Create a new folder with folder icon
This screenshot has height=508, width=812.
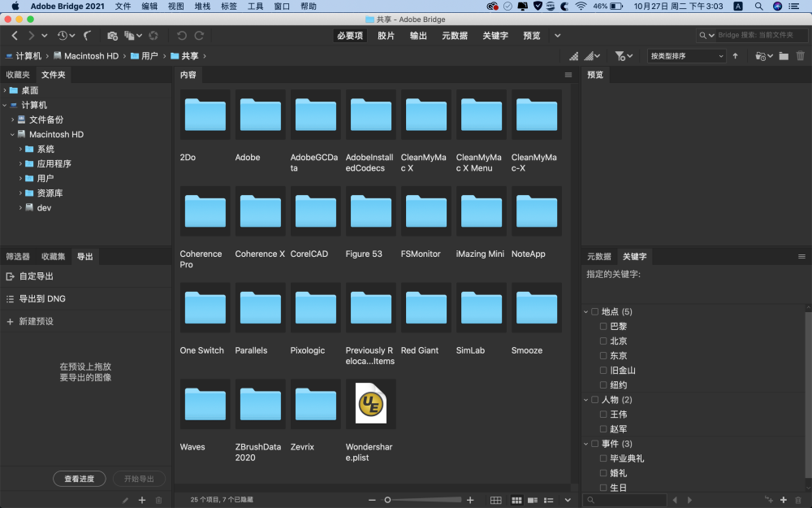pyautogui.click(x=784, y=56)
